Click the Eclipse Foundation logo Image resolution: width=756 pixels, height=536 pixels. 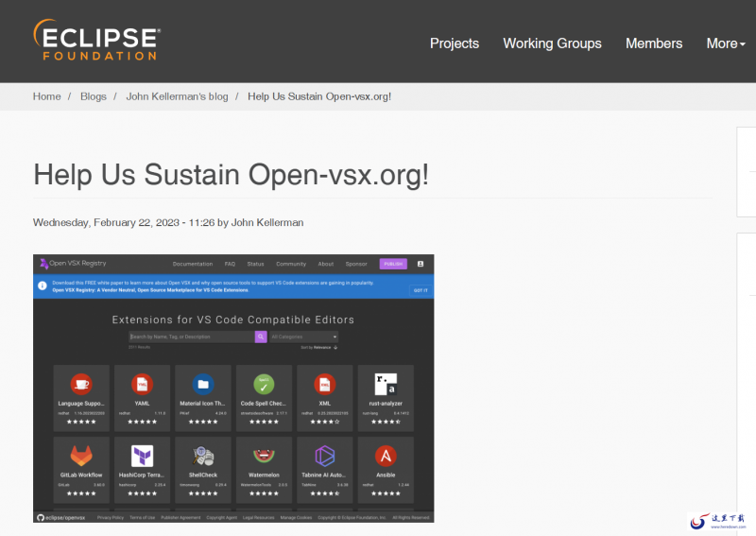97,40
